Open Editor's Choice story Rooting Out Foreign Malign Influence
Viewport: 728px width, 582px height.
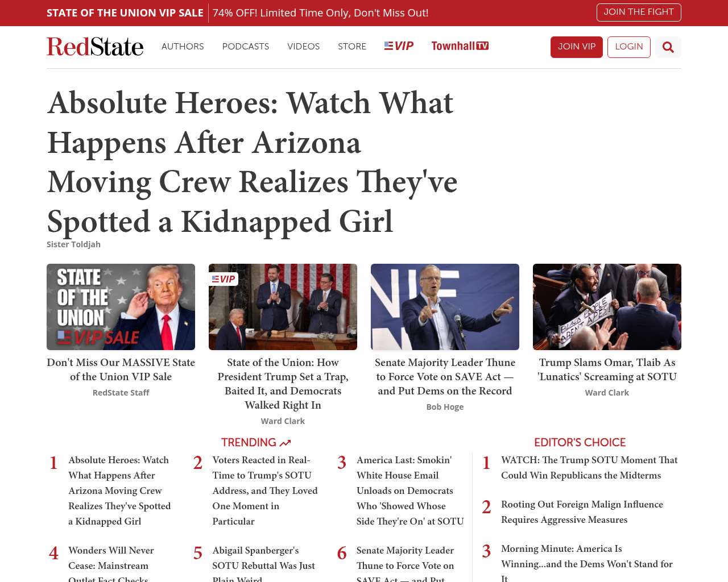point(582,512)
